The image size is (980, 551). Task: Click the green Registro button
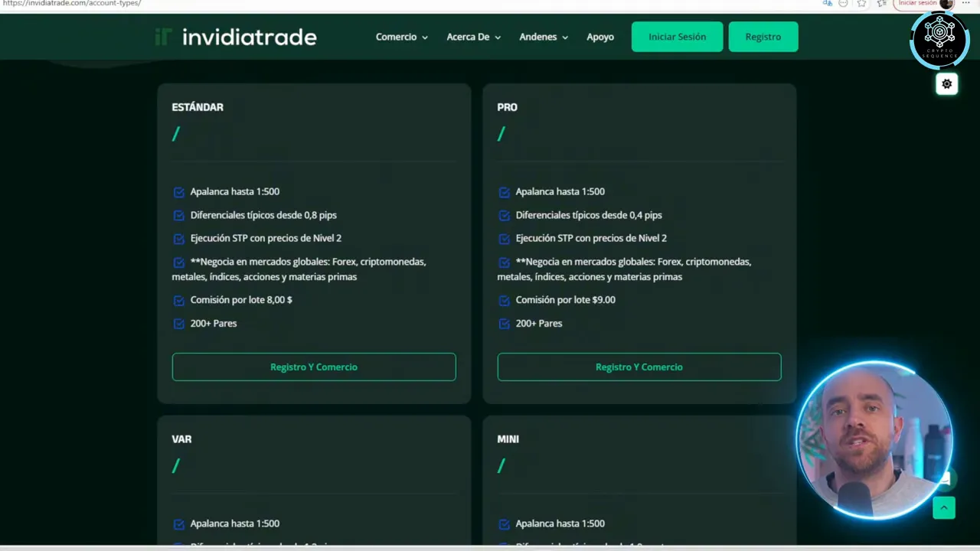click(x=763, y=37)
